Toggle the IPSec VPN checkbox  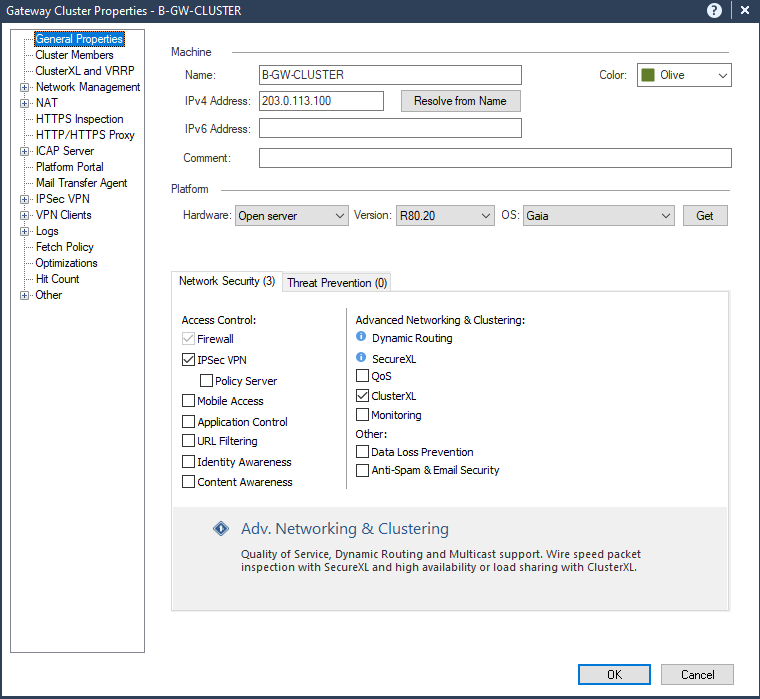(x=189, y=360)
